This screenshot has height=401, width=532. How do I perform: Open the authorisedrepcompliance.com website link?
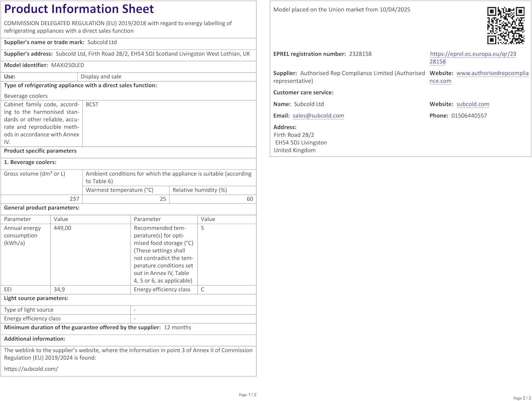(479, 77)
